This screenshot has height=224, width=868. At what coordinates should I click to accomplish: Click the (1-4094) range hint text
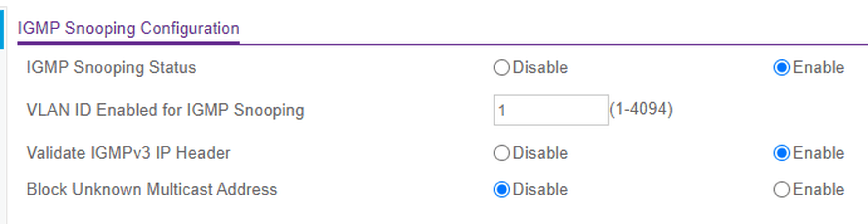tap(641, 110)
